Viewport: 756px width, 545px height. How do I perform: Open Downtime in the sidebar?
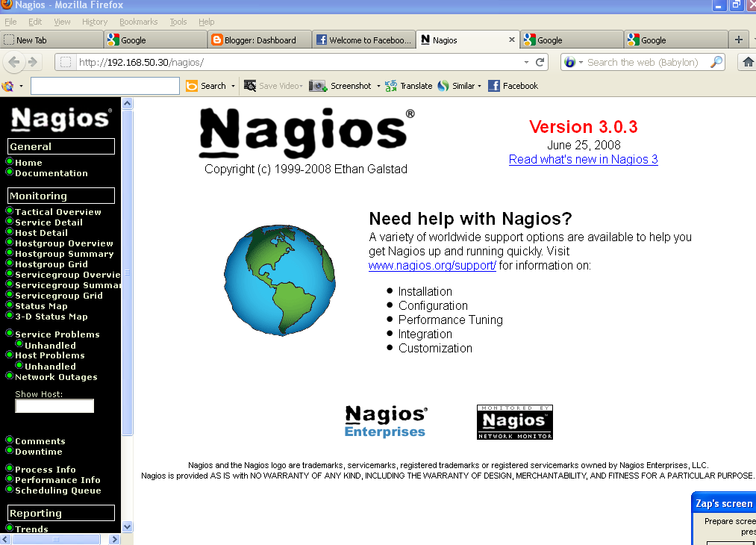(x=39, y=452)
